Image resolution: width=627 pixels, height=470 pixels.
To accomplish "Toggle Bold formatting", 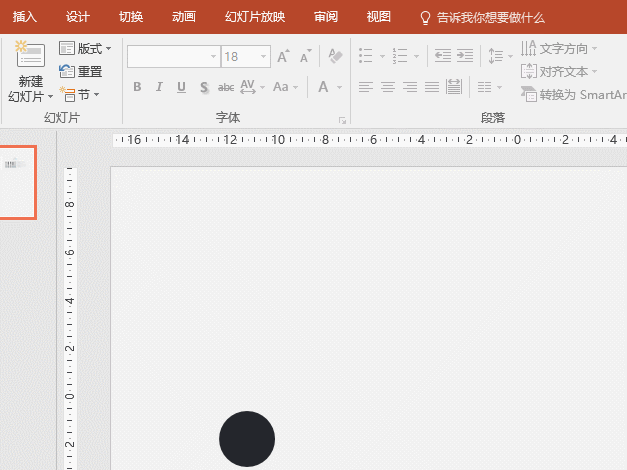I will (x=137, y=87).
